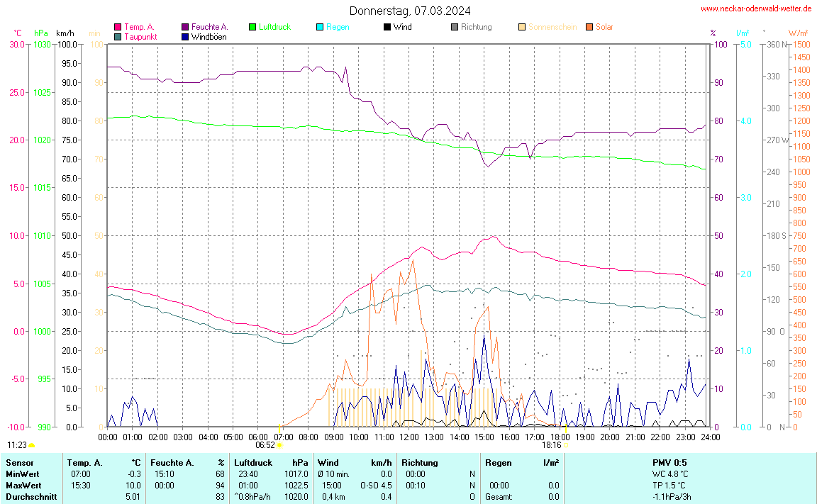Click the Sonnenschein legend square

tap(522, 27)
